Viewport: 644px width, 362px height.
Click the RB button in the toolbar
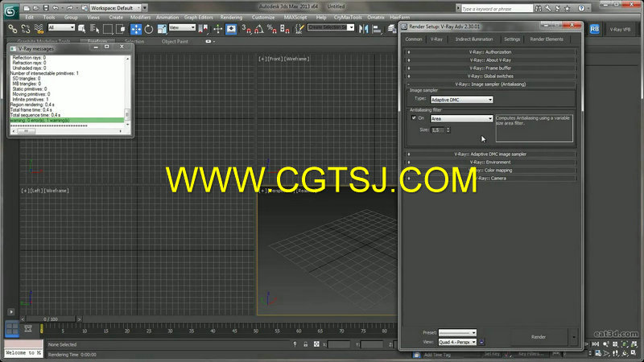(x=594, y=29)
